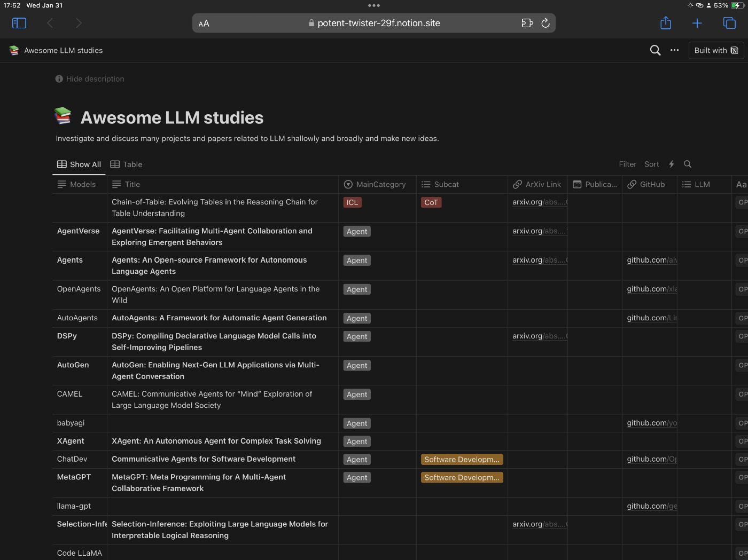Search within the database table
The height and width of the screenshot is (560, 748).
(688, 164)
